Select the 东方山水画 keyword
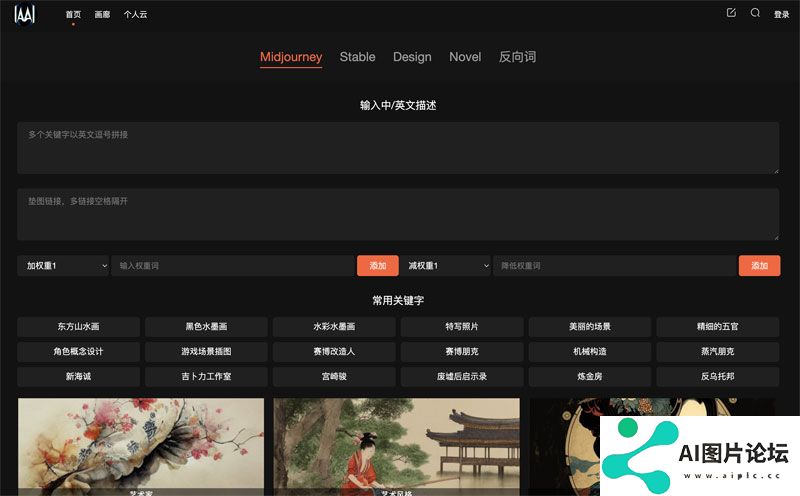 pyautogui.click(x=79, y=327)
